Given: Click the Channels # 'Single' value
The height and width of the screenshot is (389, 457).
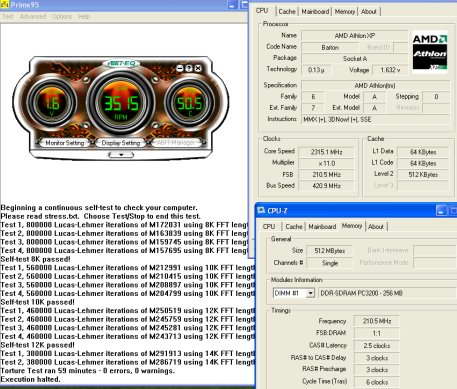Looking at the screenshot, I should coord(329,263).
